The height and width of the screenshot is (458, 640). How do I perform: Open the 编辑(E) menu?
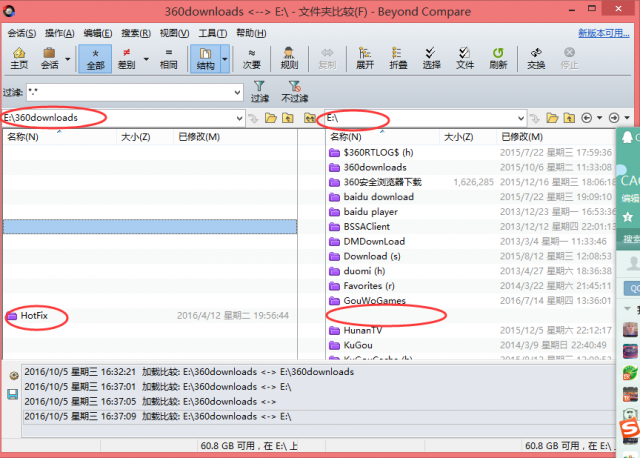coord(98,33)
